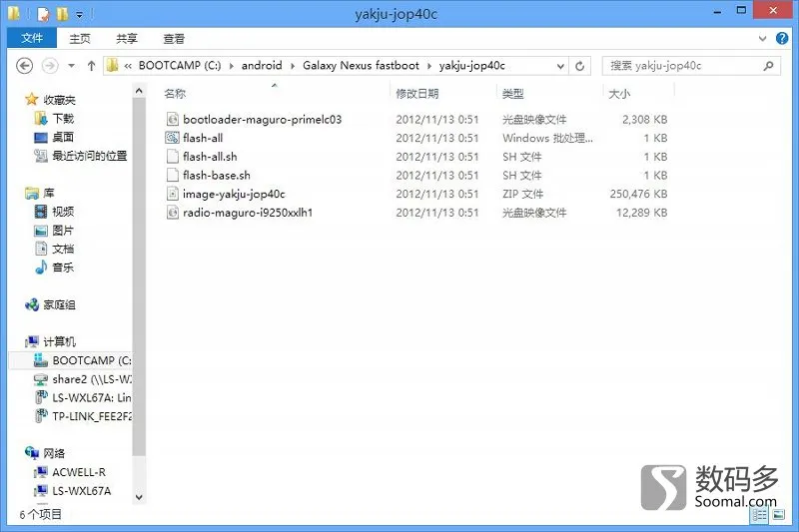Select file name image-yakju-jop40c
The width and height of the screenshot is (799, 532).
coord(234,194)
